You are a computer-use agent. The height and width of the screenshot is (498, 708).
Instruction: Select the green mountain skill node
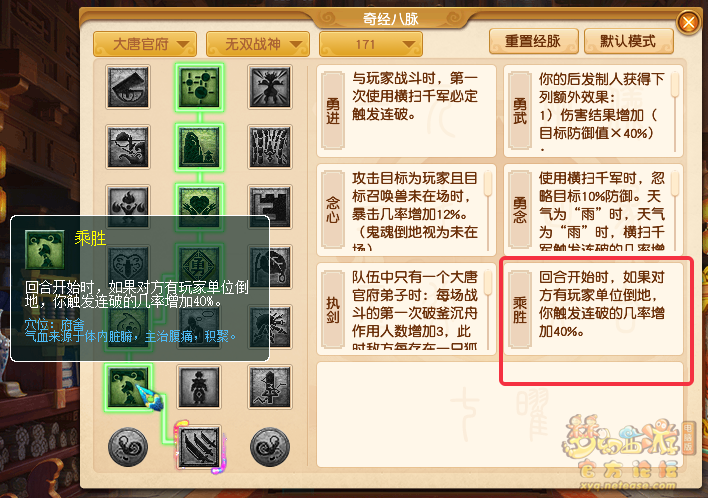pyautogui.click(x=200, y=147)
